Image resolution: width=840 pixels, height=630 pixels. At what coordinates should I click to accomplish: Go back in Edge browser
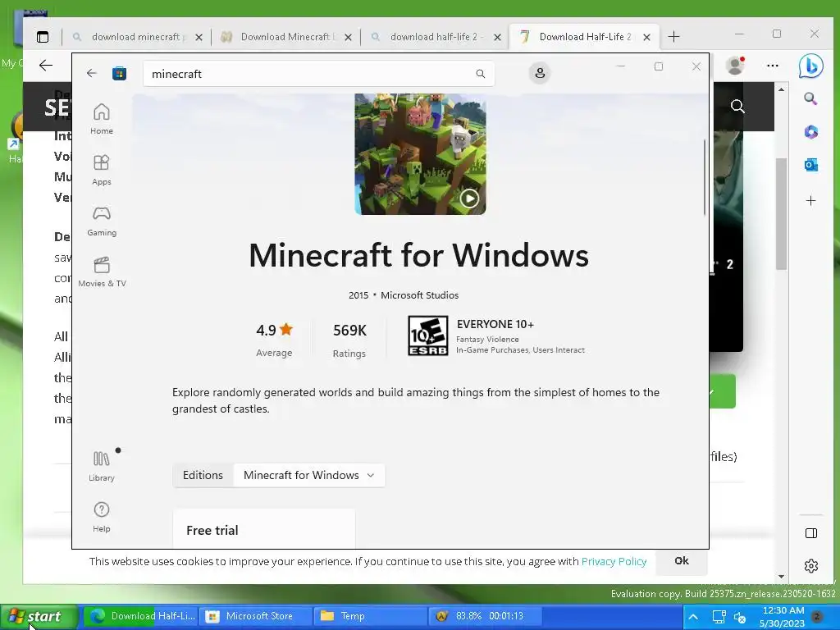point(46,66)
